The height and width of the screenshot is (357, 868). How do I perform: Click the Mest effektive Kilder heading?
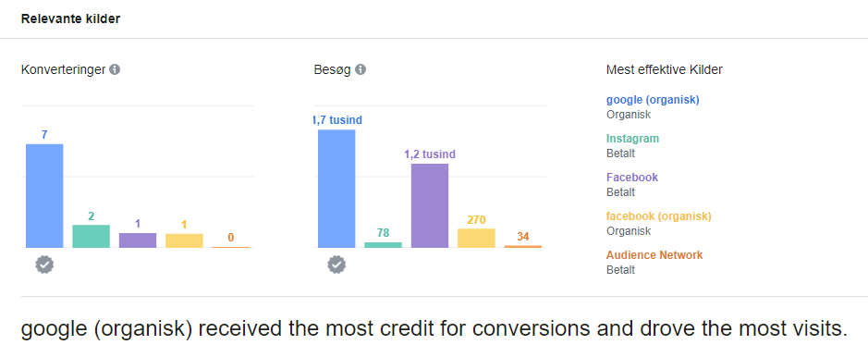point(665,69)
